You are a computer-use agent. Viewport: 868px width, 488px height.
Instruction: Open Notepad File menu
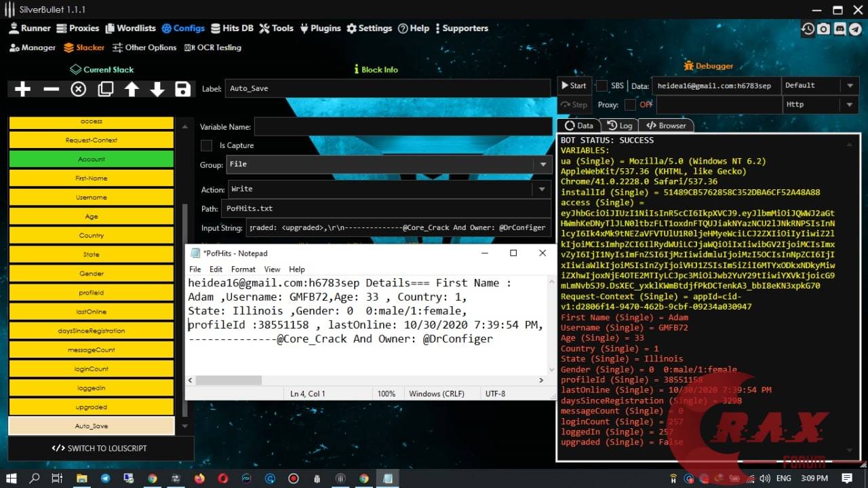[x=195, y=269]
